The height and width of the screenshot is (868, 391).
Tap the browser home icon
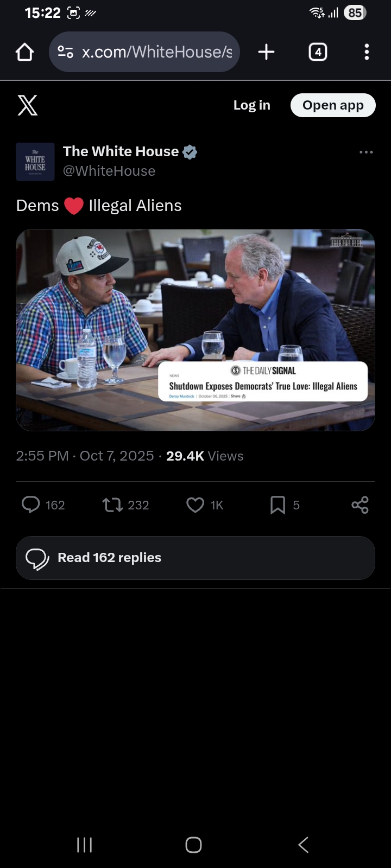(25, 52)
